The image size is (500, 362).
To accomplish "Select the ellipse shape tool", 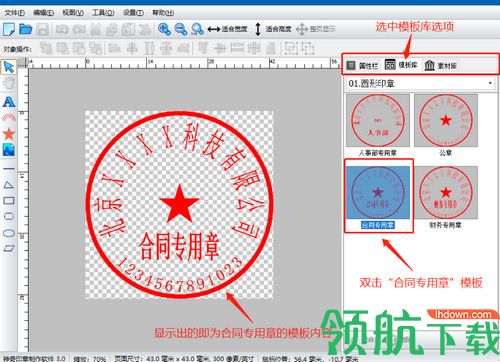I will click(x=9, y=233).
